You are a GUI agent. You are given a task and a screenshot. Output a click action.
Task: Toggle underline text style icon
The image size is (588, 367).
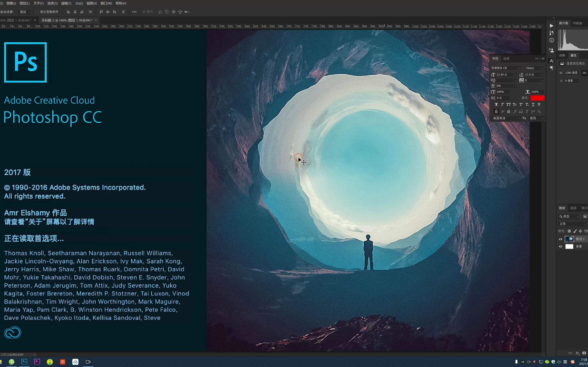pyautogui.click(x=533, y=104)
